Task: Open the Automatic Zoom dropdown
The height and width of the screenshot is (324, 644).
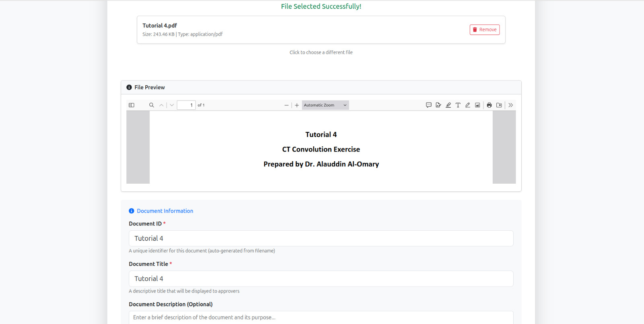Action: click(325, 105)
